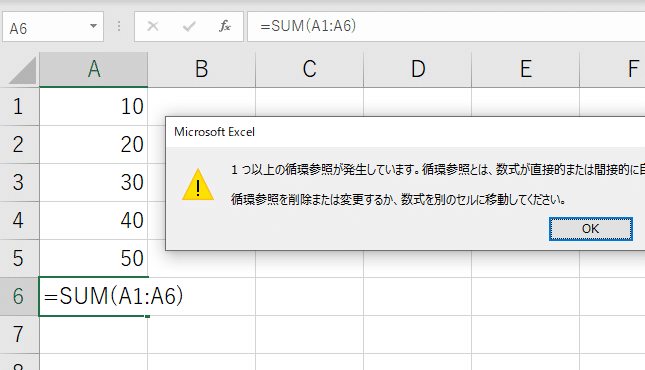This screenshot has height=370, width=645.
Task: Click the formula bar with =SUM(A1:A6)
Action: (x=446, y=27)
